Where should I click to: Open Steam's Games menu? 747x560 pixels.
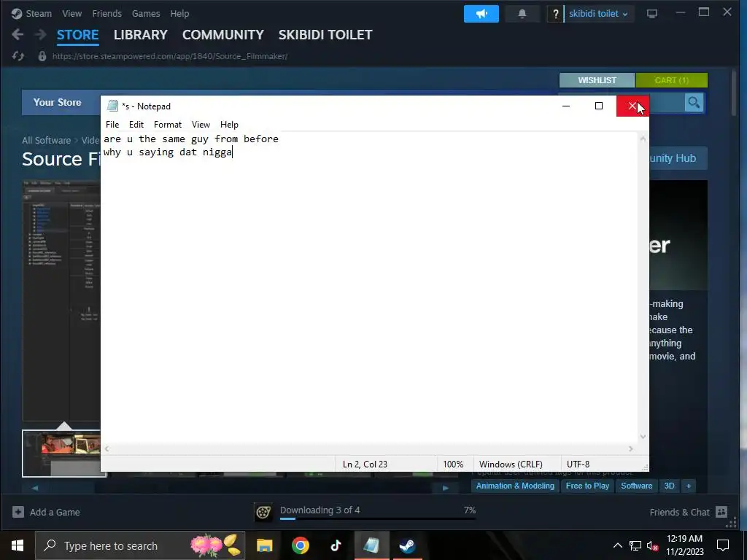tap(146, 13)
